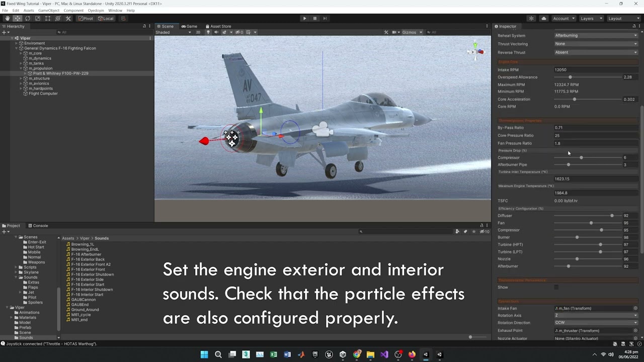
Task: Select Pratt & Whitney F100-PW-229 object
Action: [60, 73]
